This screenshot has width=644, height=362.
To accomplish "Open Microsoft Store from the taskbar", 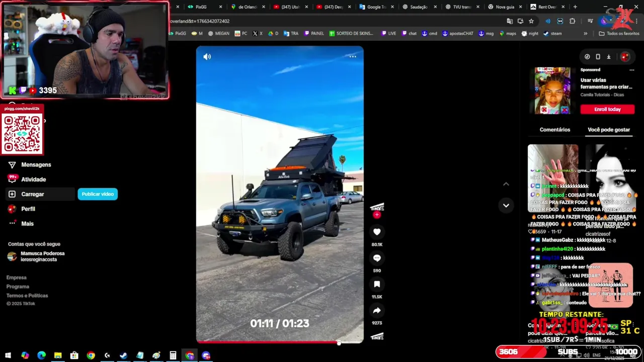I will coord(74,355).
